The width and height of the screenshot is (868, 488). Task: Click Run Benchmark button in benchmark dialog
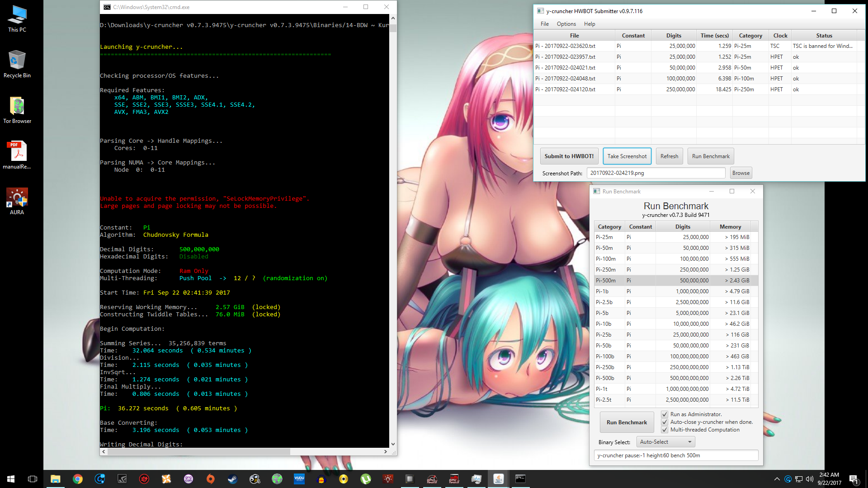pos(627,422)
